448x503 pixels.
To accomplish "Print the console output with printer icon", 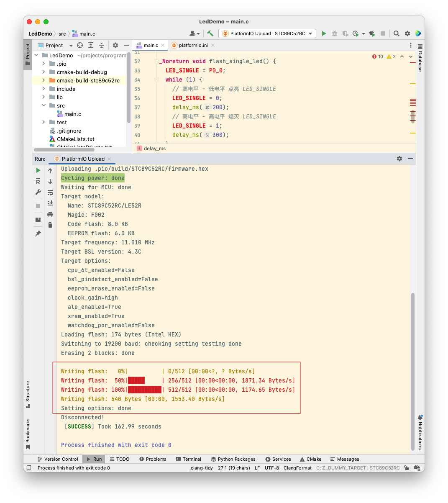I will click(50, 214).
